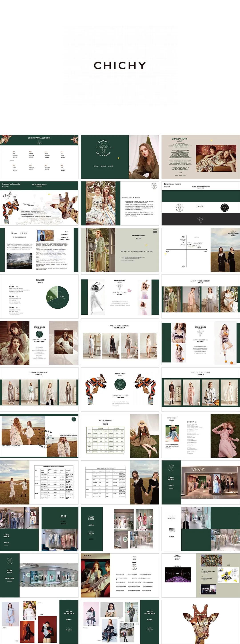Click the green circular logo on Giraffe Collection series slide
The image size is (240, 644).
pos(120,384)
